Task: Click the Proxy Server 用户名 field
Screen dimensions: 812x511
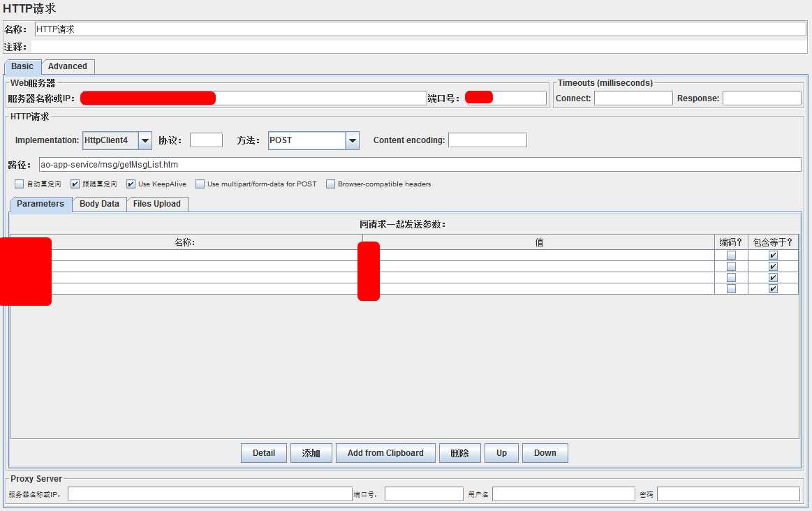Action: pos(563,494)
